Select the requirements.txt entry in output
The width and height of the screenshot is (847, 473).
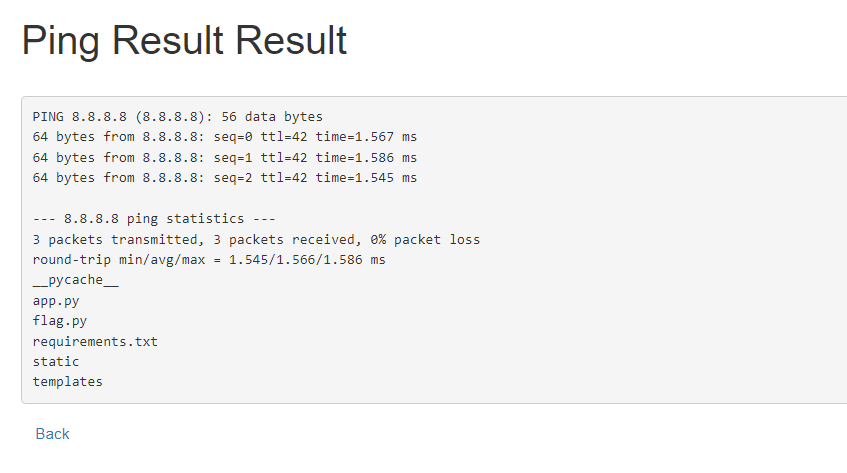tap(95, 341)
